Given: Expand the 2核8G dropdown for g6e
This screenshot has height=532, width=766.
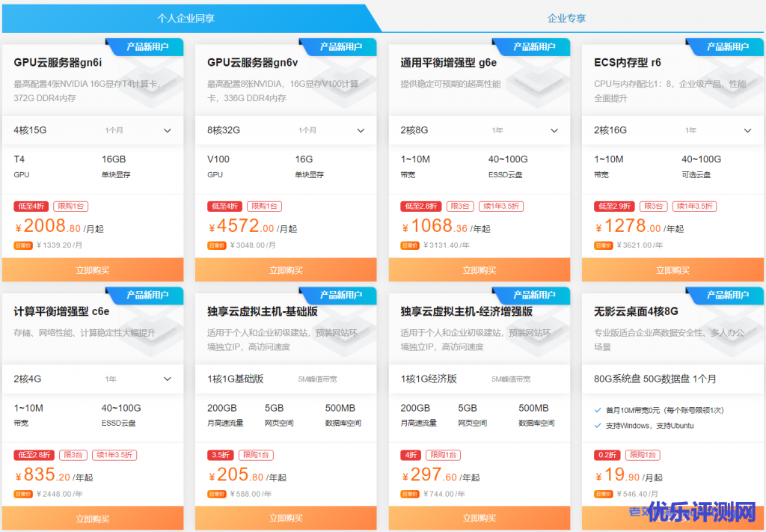Looking at the screenshot, I should [x=479, y=130].
